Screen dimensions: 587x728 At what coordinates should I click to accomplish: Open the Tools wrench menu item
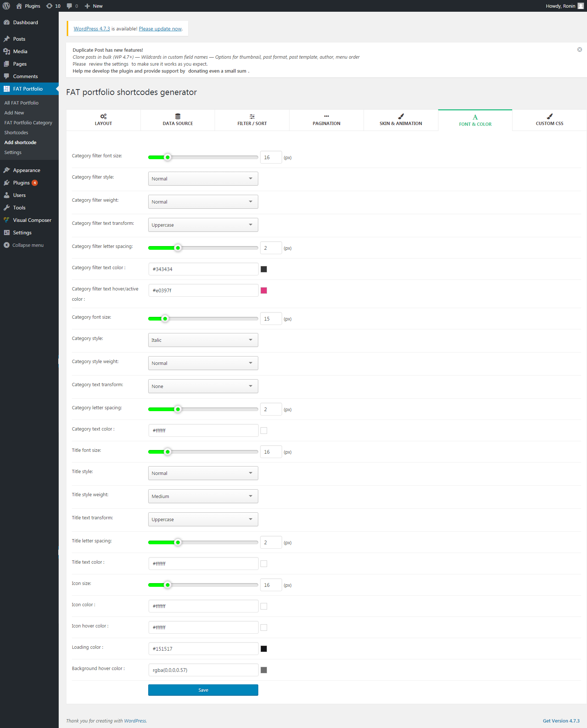click(x=19, y=208)
